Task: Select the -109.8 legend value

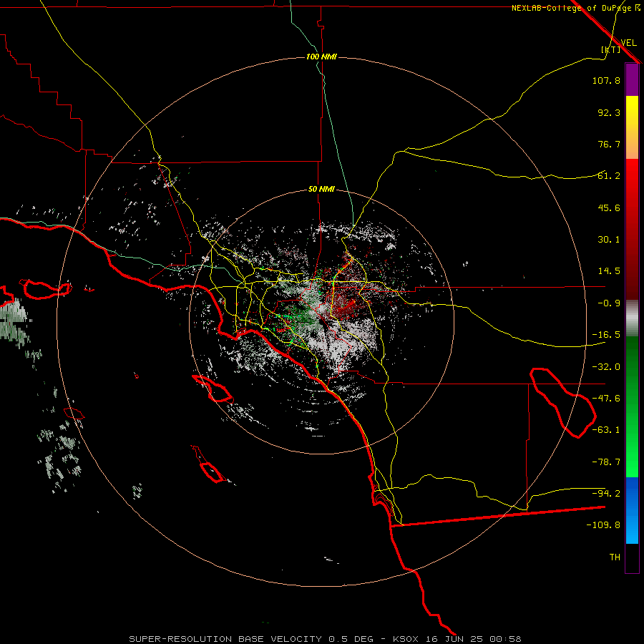Action: pos(603,525)
